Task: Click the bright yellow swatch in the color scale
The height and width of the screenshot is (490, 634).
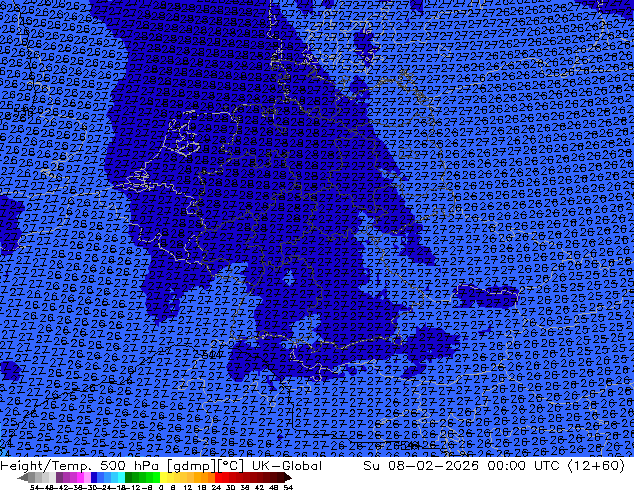Action: coord(163,477)
